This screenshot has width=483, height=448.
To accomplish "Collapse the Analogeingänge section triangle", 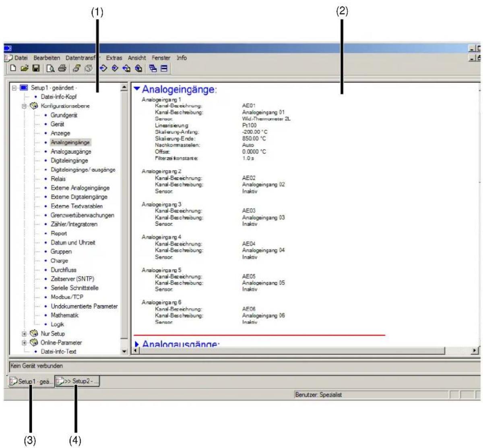I will (137, 88).
